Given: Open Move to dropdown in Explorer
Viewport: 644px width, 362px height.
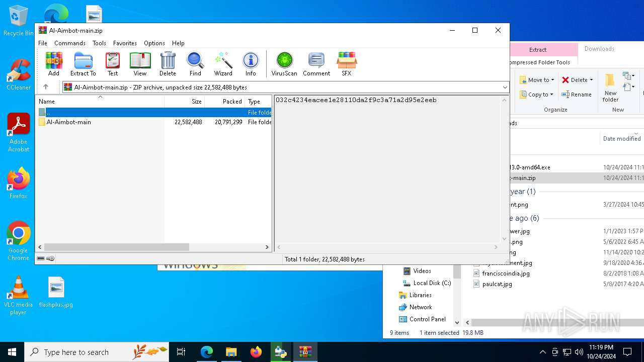Looking at the screenshot, I should point(537,80).
